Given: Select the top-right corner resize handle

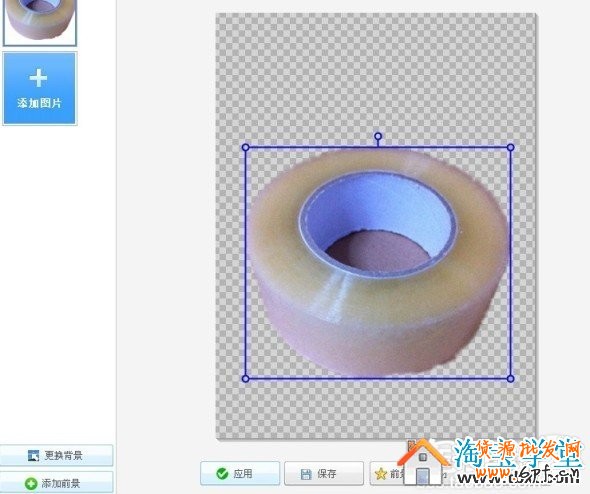Looking at the screenshot, I should coord(511,147).
